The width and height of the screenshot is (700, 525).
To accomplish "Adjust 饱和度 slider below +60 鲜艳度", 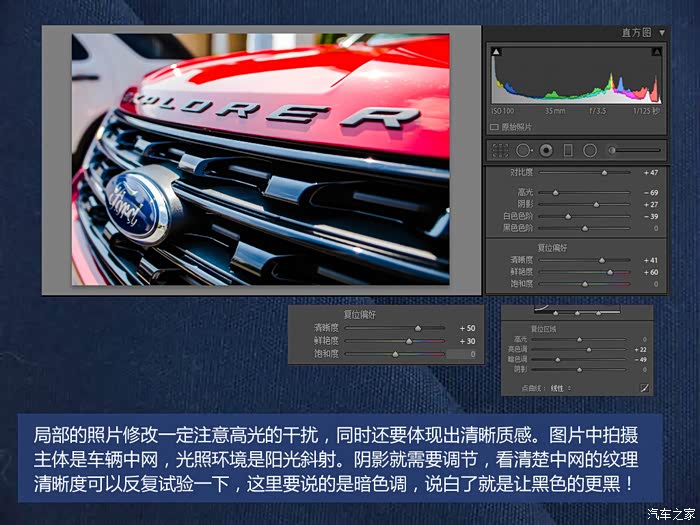I will click(x=584, y=284).
